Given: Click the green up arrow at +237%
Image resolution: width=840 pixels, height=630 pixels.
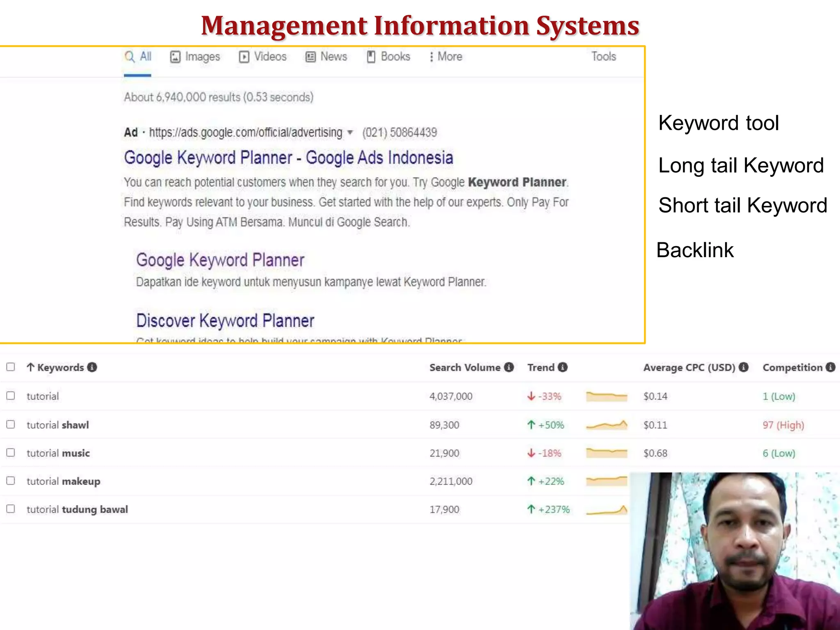Looking at the screenshot, I should 531,509.
